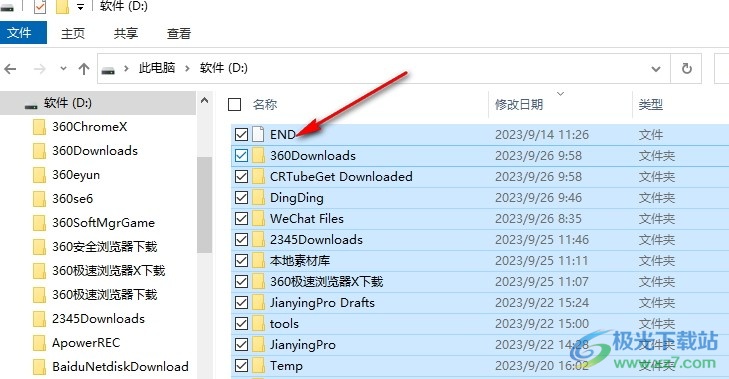Click the drive icon in address bar
Viewport: 729px width, 379px height.
108,70
